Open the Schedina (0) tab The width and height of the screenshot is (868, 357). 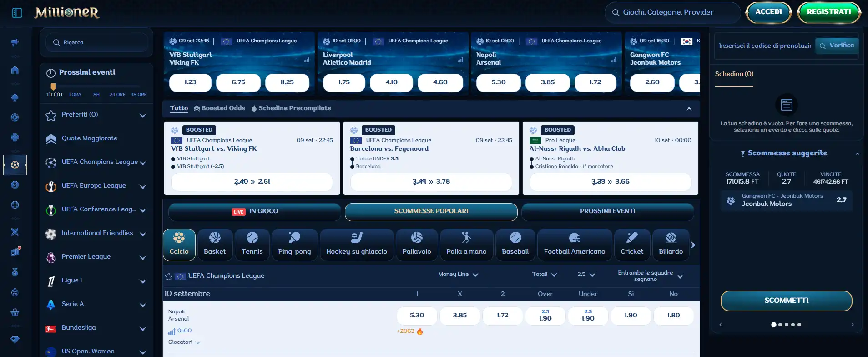coord(734,74)
